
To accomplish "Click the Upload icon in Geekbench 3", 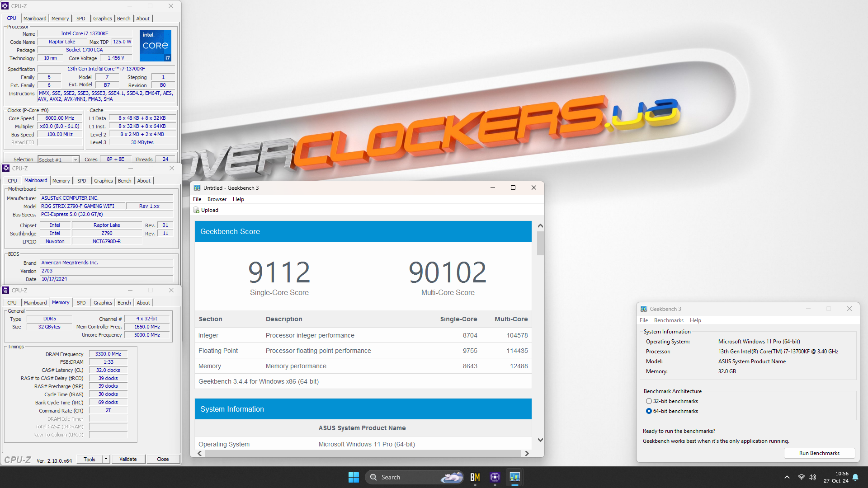I will [196, 210].
